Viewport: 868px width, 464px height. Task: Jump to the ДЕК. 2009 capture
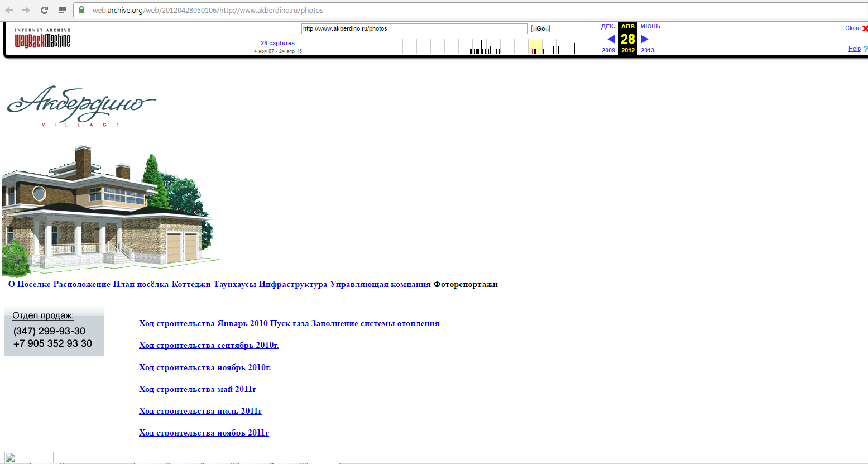coord(608,38)
